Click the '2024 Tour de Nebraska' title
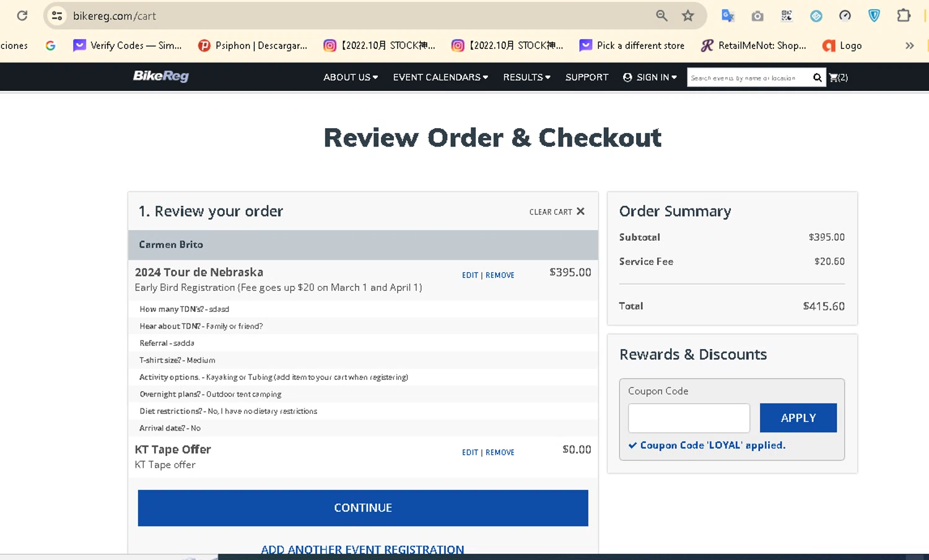Image resolution: width=929 pixels, height=560 pixels. (x=199, y=272)
